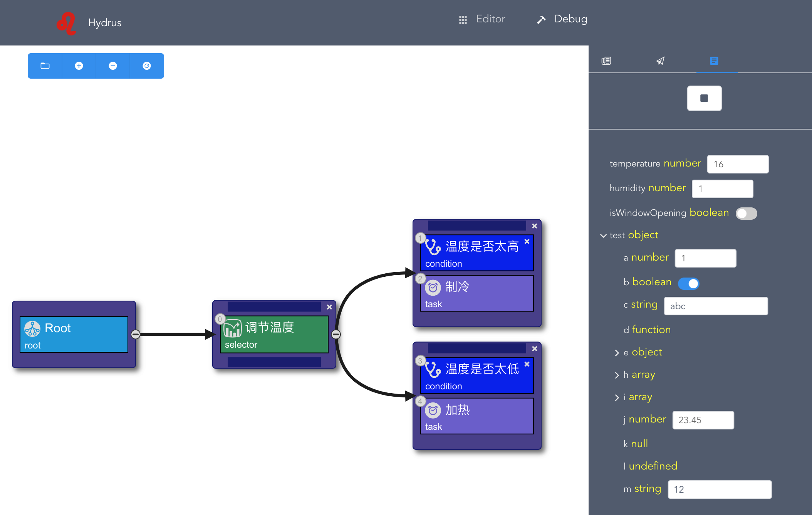
Task: Click the folder open icon in toolbar
Action: tap(45, 66)
